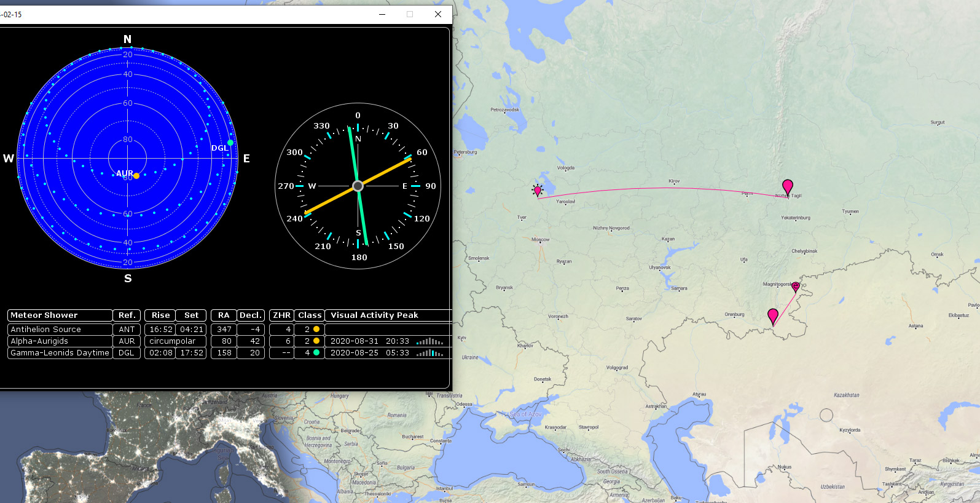This screenshot has height=503, width=980.
Task: Click the 'Class' column header
Action: click(x=310, y=315)
